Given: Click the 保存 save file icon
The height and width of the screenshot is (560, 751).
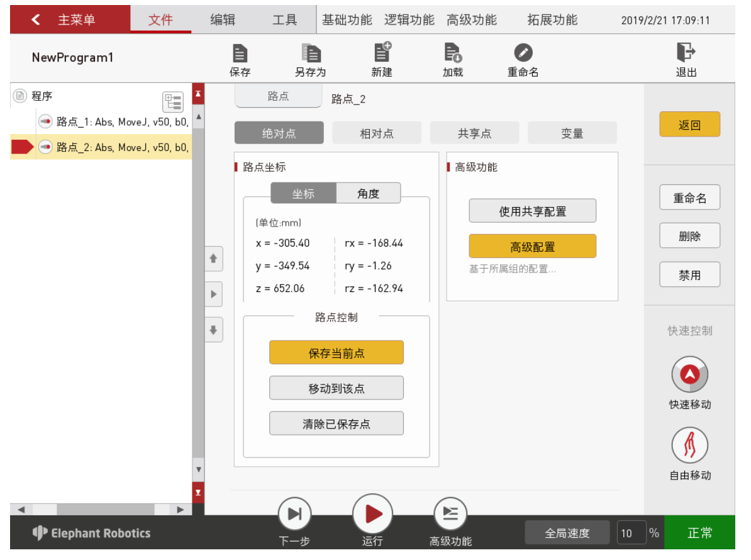Looking at the screenshot, I should pyautogui.click(x=240, y=53).
